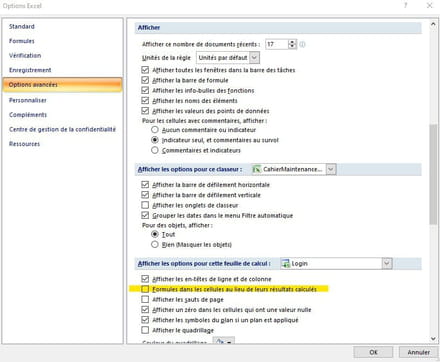Screen dimensions: 440x362
Task: Toggle Grouper les dates dans le menu Filtre automatique
Action: [x=145, y=215]
